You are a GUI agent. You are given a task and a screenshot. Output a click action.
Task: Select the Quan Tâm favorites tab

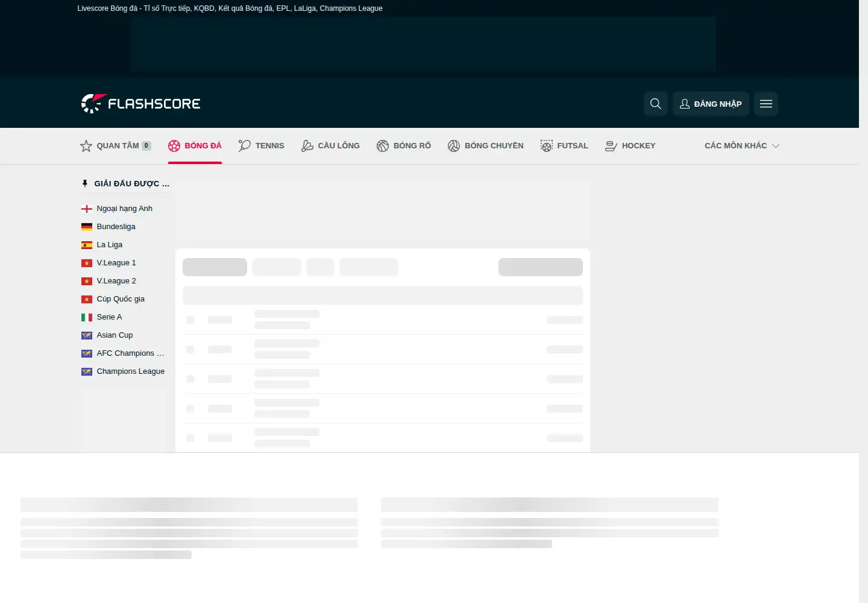pyautogui.click(x=116, y=146)
